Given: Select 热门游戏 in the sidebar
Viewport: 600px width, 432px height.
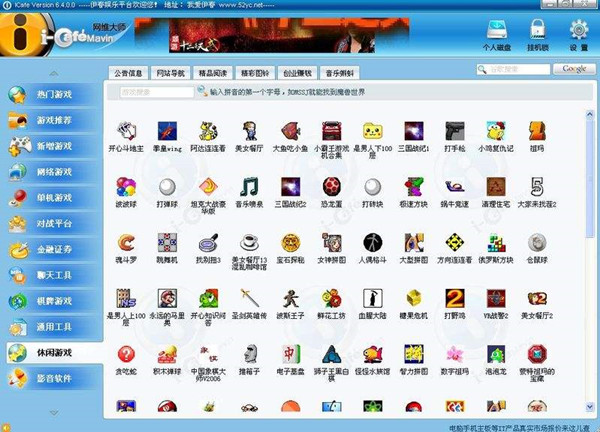Looking at the screenshot, I should tap(52, 95).
